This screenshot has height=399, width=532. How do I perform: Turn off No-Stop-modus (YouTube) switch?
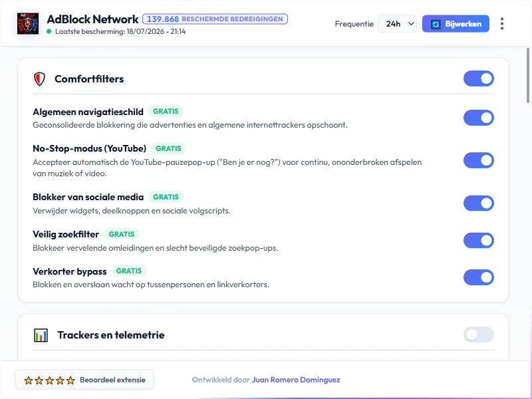click(478, 160)
